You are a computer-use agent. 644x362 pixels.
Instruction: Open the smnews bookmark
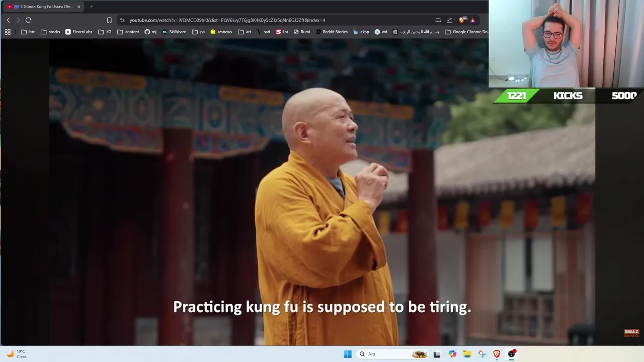[x=221, y=32]
